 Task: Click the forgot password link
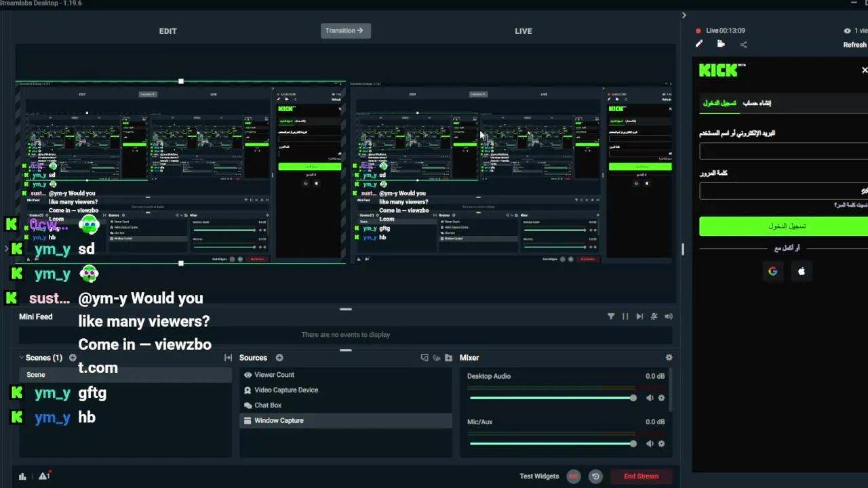coord(851,205)
